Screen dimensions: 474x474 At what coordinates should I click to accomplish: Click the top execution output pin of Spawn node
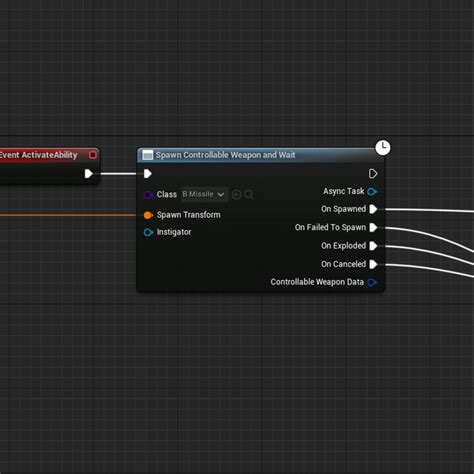pyautogui.click(x=373, y=174)
